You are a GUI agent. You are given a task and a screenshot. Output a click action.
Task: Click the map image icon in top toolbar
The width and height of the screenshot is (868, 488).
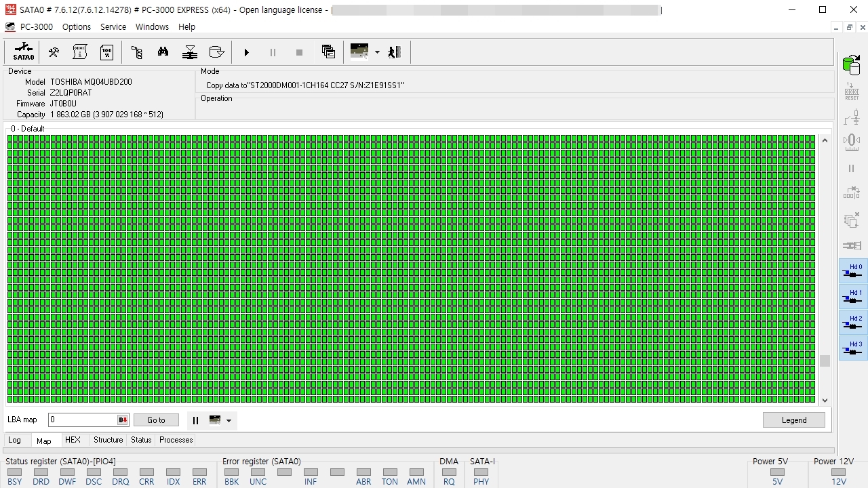[x=359, y=52]
